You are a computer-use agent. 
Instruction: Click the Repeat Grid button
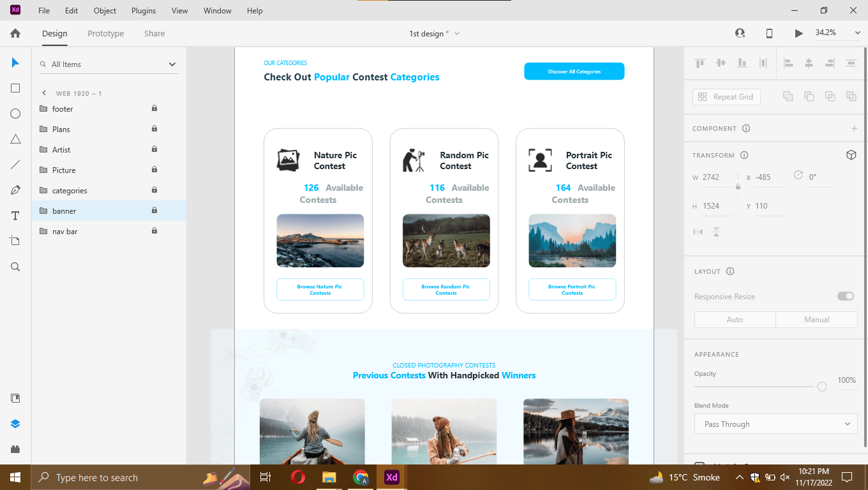tap(726, 96)
